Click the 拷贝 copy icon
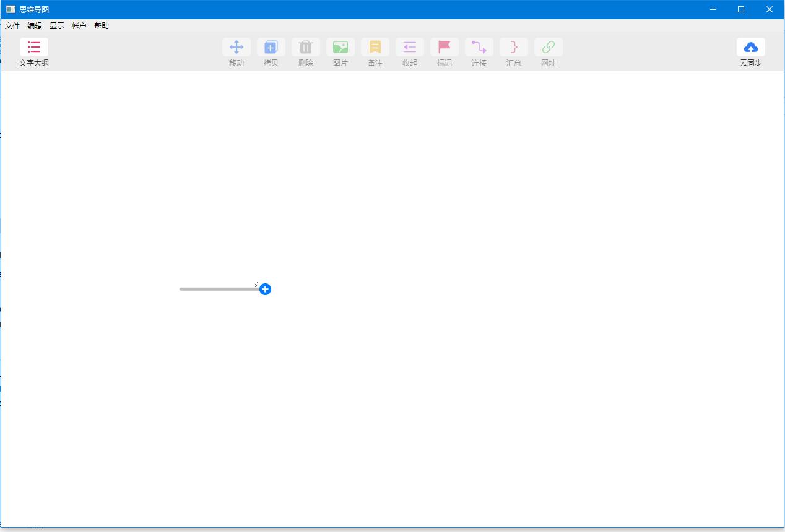 (271, 47)
